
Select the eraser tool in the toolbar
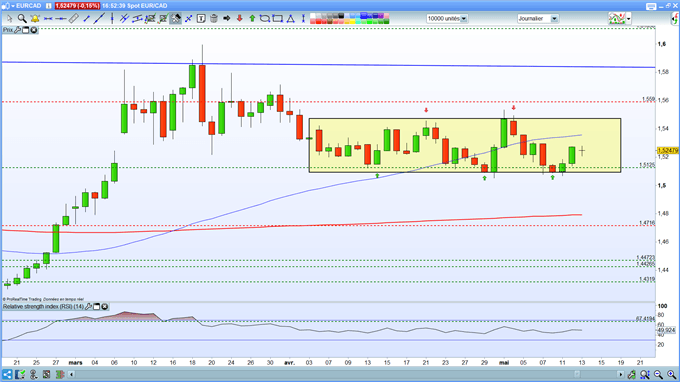73,18
